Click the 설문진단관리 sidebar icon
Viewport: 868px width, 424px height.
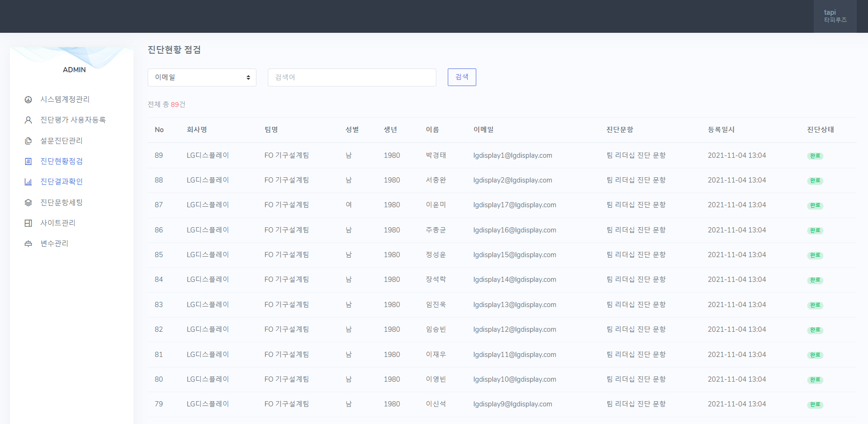[28, 141]
